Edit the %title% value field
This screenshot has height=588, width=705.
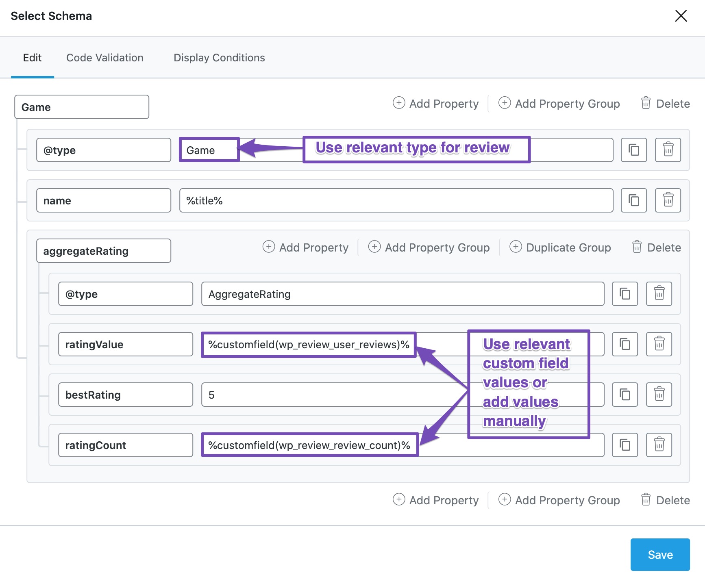coord(396,200)
